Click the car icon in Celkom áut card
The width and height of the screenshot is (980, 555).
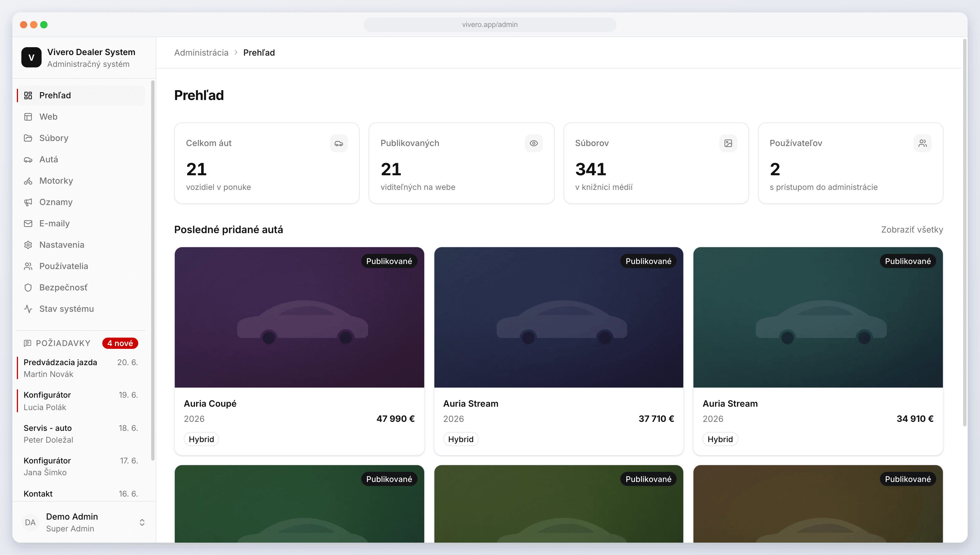click(x=339, y=143)
